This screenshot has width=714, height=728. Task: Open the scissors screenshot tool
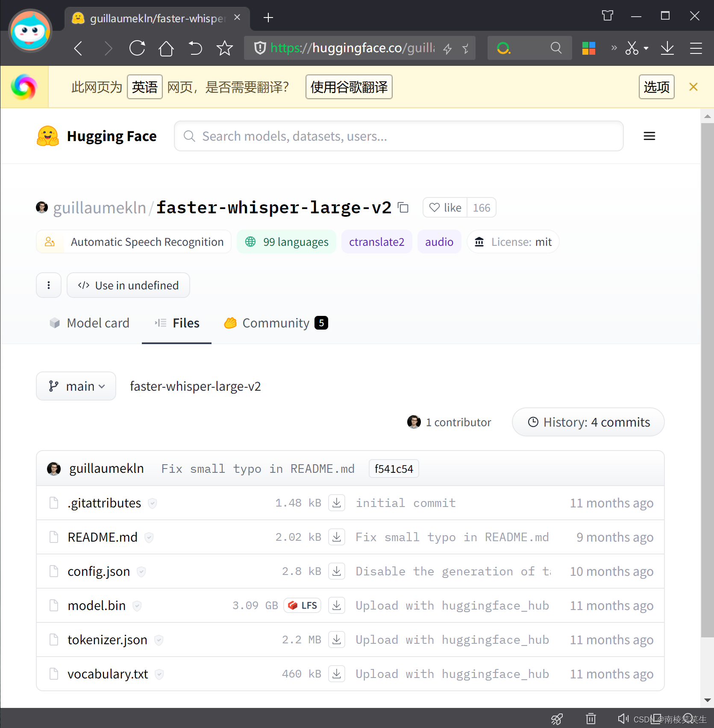coord(632,48)
